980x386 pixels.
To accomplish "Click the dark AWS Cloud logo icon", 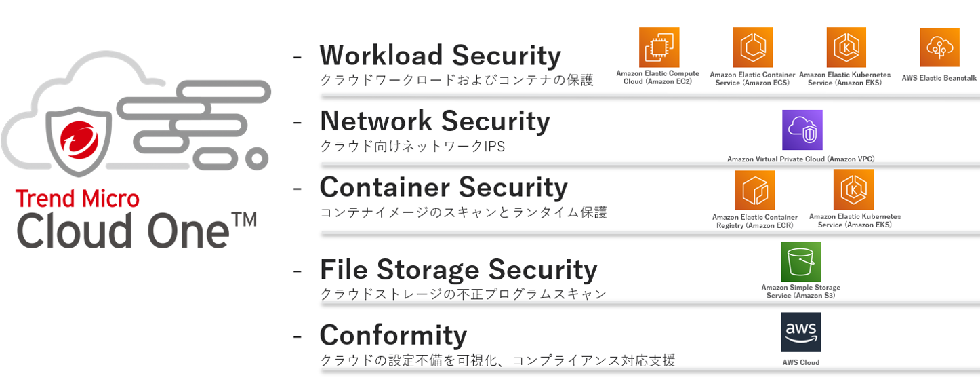I will pos(800,332).
